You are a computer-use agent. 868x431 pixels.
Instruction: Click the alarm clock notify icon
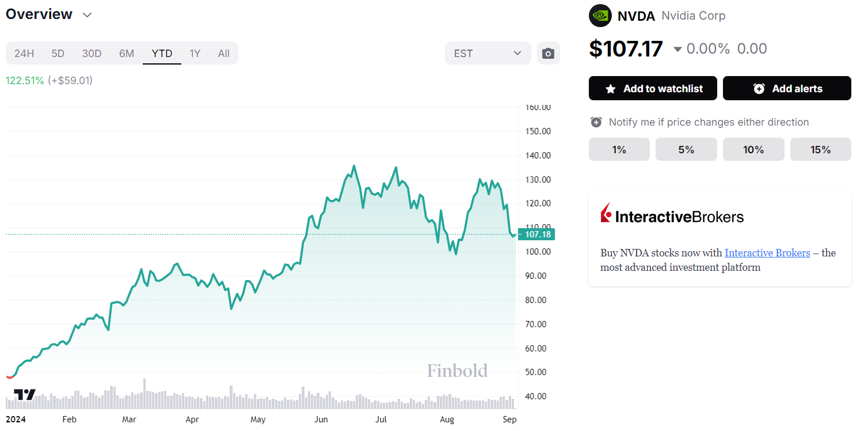pyautogui.click(x=596, y=122)
